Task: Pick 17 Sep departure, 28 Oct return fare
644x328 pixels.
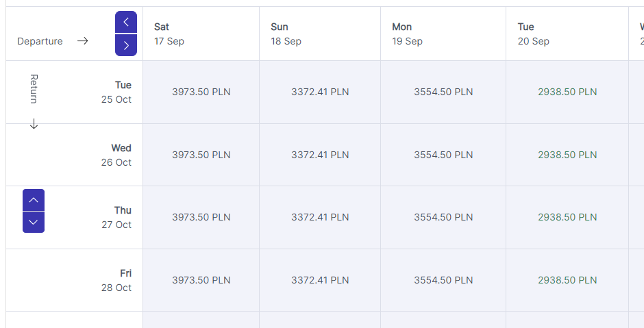Action: [201, 280]
